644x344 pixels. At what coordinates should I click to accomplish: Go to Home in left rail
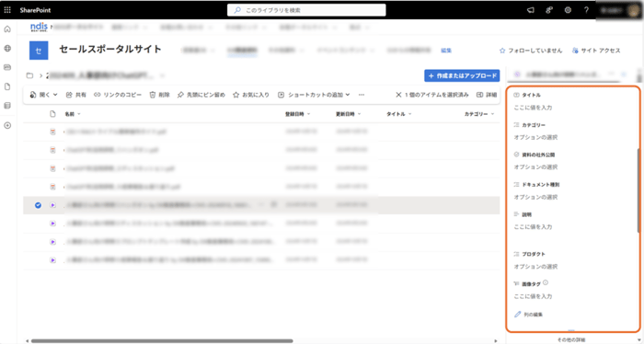tap(7, 29)
